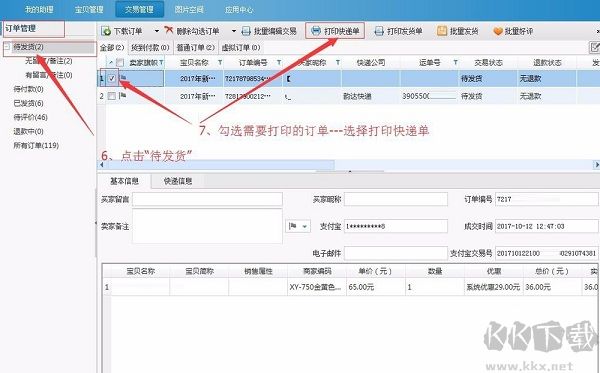Select the 基本信息 detail tab
This screenshot has height=373, width=600.
124,181
